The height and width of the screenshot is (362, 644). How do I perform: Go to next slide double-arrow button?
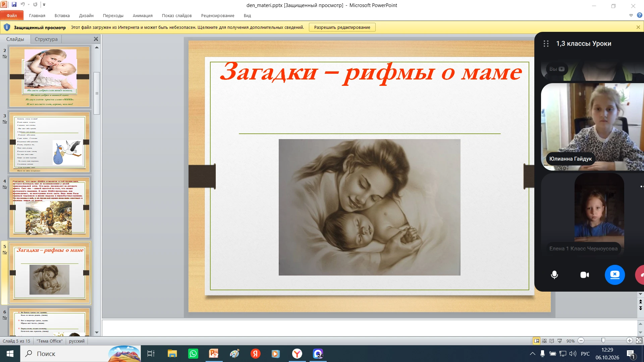click(x=641, y=308)
